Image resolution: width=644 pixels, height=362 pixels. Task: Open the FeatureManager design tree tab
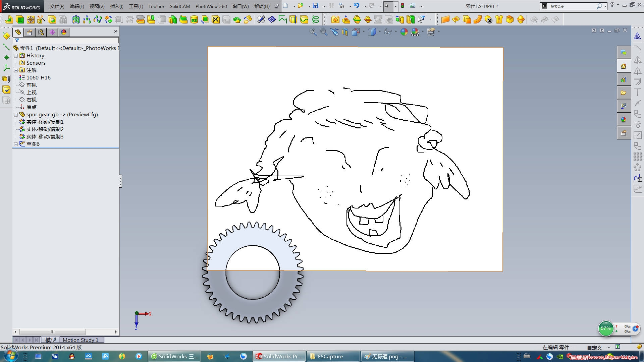(x=18, y=32)
